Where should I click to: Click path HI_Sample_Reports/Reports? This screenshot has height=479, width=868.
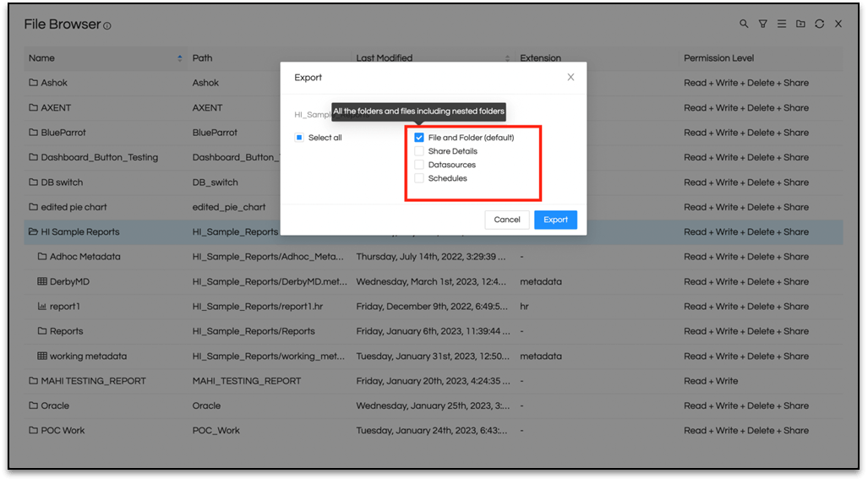254,331
